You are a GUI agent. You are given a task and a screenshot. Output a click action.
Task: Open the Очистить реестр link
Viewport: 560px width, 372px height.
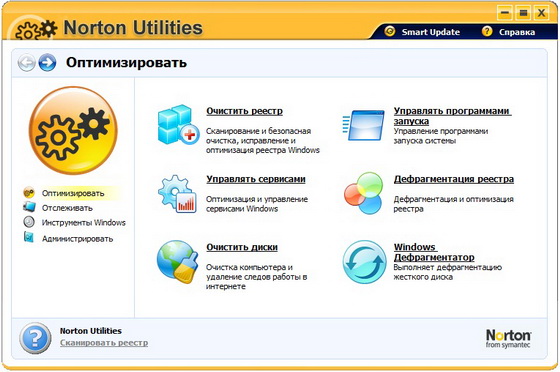(x=244, y=111)
